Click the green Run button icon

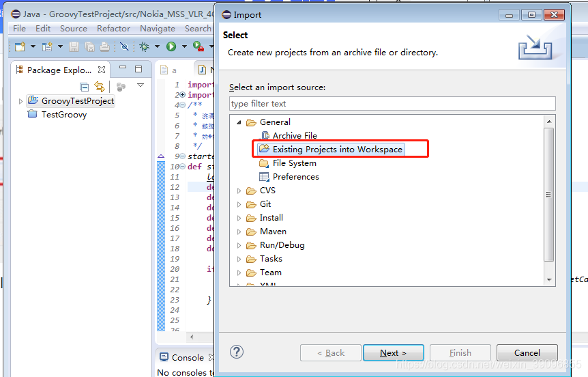(171, 46)
